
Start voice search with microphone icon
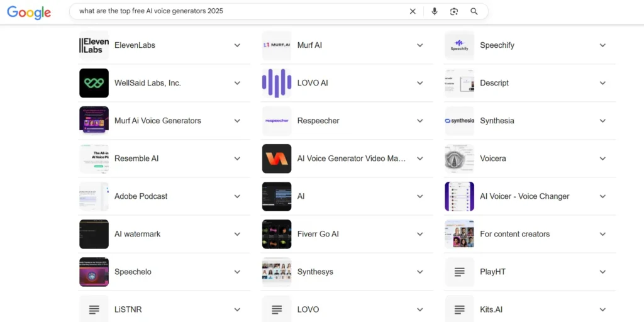(x=434, y=11)
